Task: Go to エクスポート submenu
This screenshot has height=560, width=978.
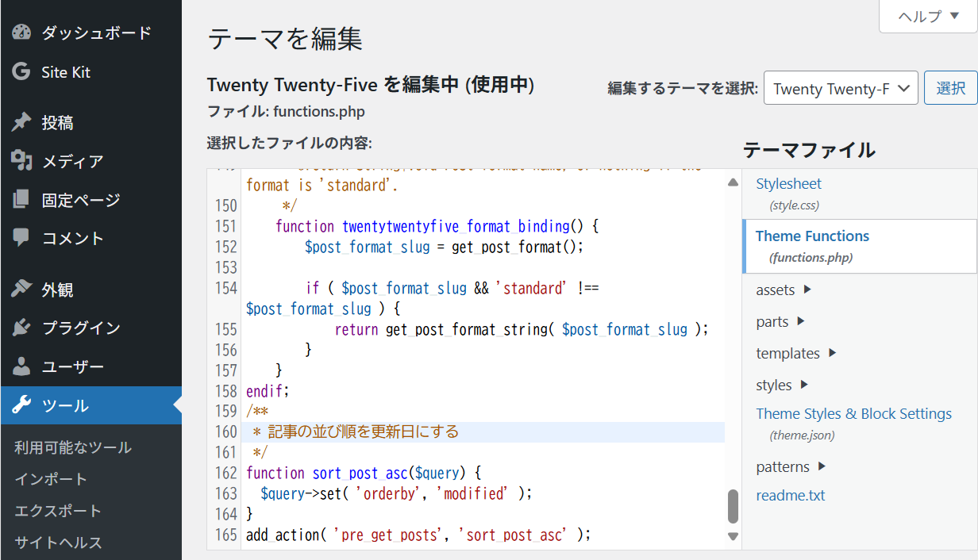Action: coord(58,511)
